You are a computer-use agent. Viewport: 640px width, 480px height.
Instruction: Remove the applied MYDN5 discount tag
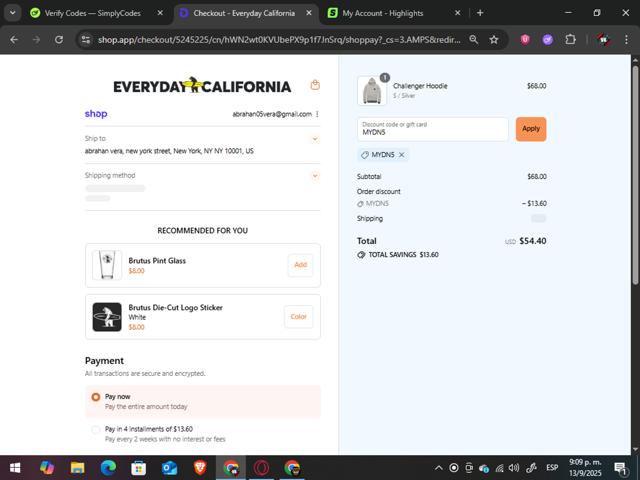tap(402, 155)
